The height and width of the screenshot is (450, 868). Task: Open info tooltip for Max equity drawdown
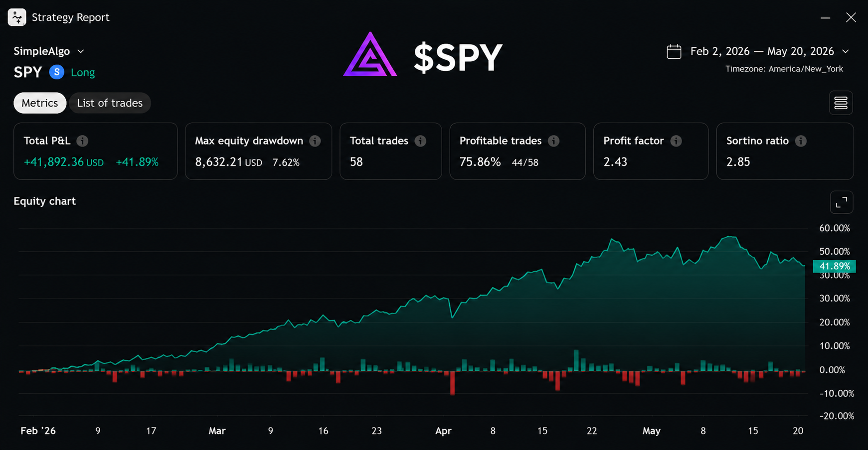(315, 141)
